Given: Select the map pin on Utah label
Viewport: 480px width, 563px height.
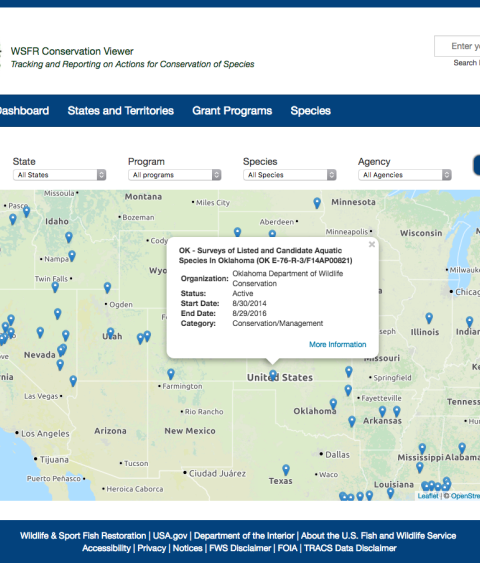Looking at the screenshot, I should (111, 333).
